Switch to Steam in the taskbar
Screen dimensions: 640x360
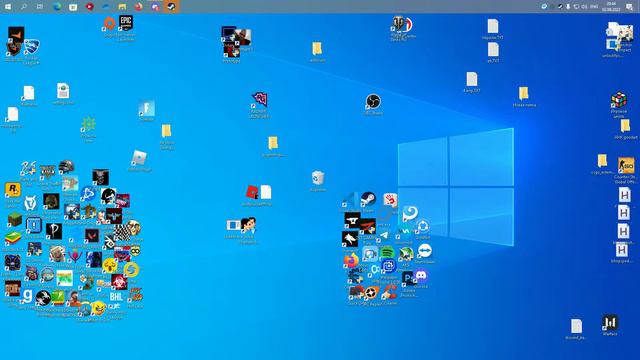click(171, 7)
